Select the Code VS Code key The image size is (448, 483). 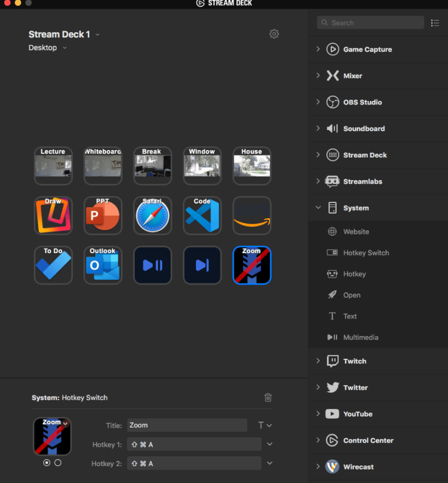[202, 215]
